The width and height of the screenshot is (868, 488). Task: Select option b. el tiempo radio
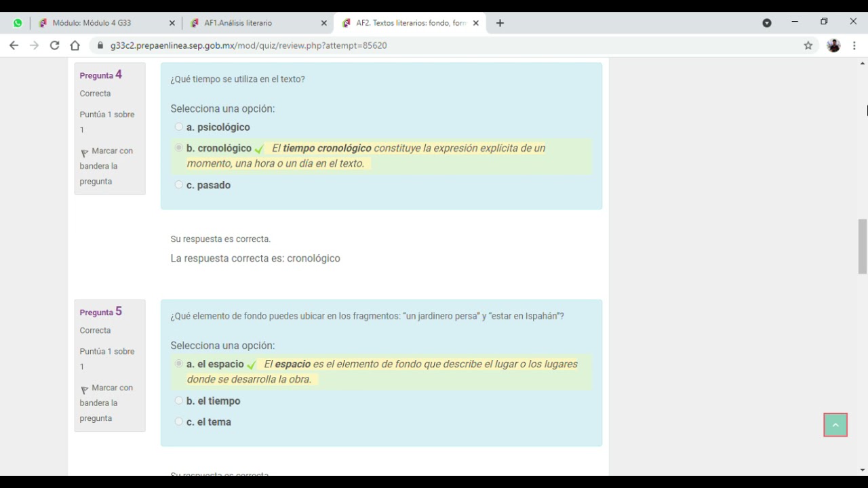click(179, 401)
